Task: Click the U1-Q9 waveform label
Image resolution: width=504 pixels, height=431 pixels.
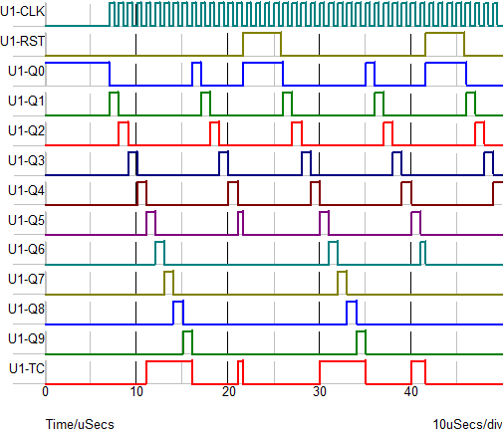Action: [26, 338]
